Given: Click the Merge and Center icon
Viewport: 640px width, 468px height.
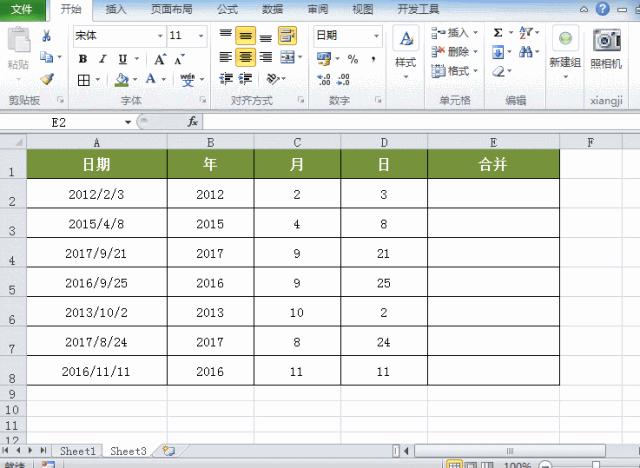Looking at the screenshot, I should click(x=287, y=57).
